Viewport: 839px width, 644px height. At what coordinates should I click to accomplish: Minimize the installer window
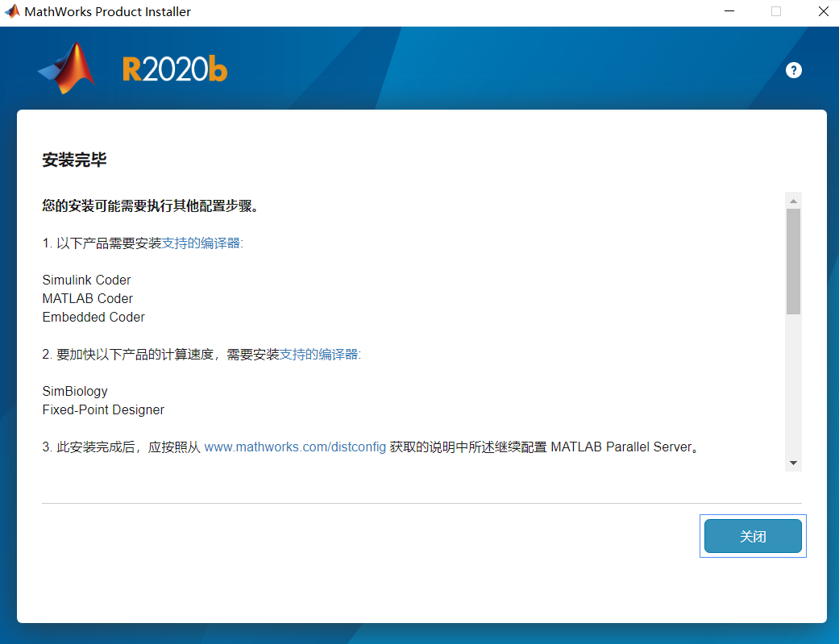(x=729, y=11)
